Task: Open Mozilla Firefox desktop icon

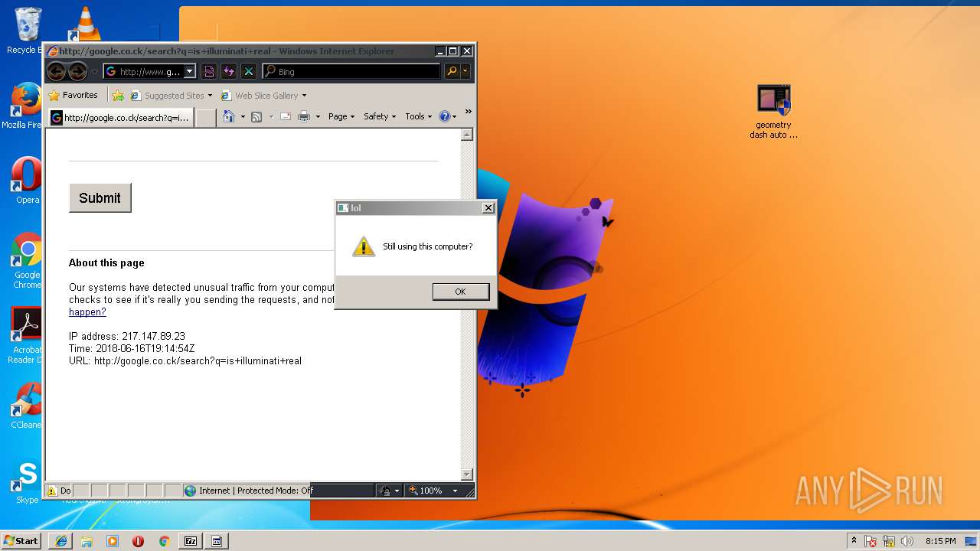Action: click(x=25, y=106)
